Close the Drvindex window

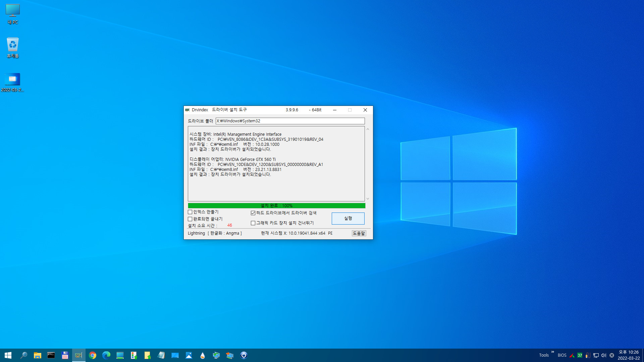(x=365, y=110)
